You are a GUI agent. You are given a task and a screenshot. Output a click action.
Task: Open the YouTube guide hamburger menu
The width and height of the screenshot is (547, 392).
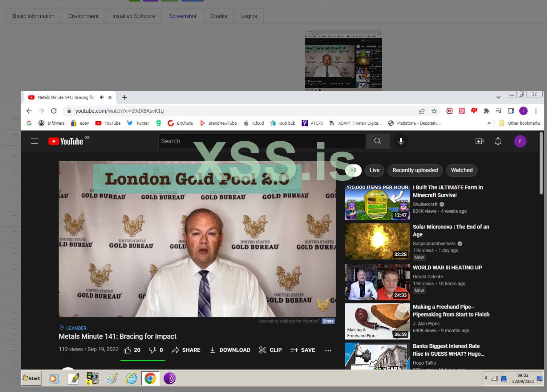point(34,141)
